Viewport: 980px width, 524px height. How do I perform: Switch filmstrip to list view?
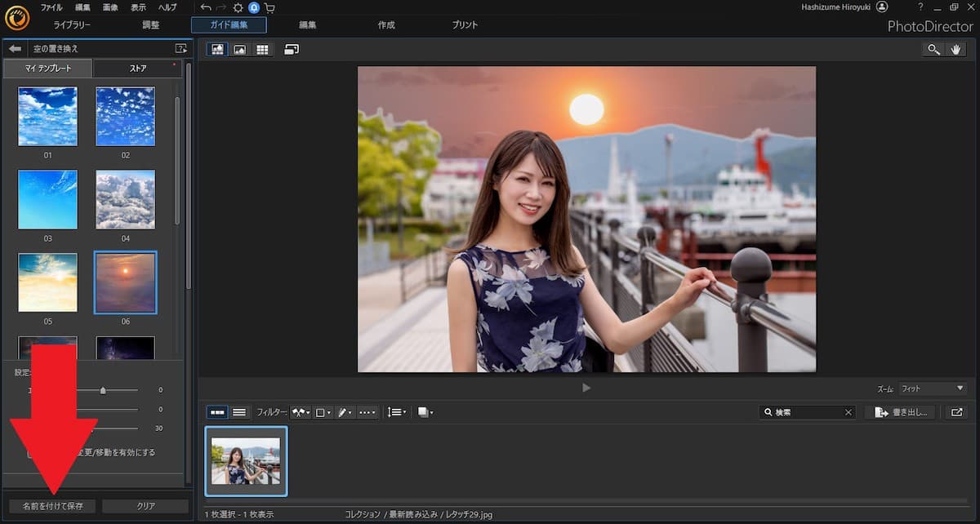pyautogui.click(x=239, y=412)
